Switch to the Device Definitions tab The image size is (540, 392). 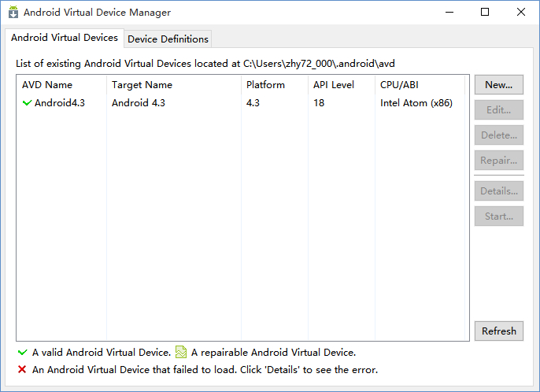pos(168,39)
